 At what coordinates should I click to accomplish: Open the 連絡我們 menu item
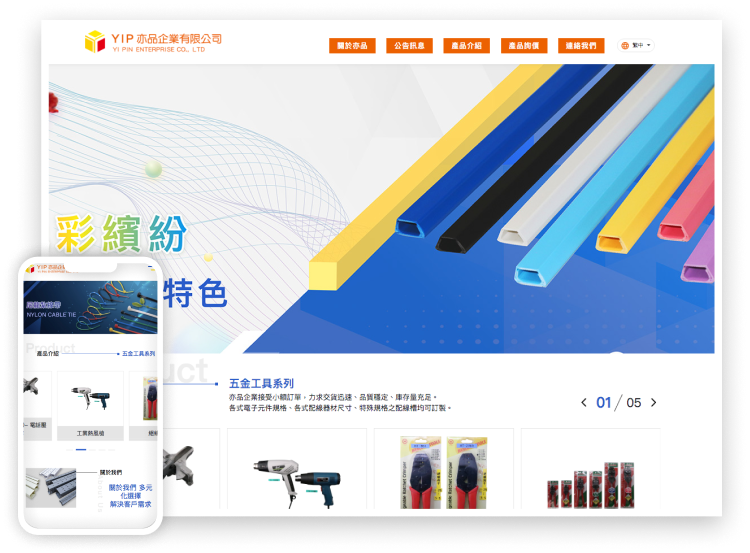581,45
